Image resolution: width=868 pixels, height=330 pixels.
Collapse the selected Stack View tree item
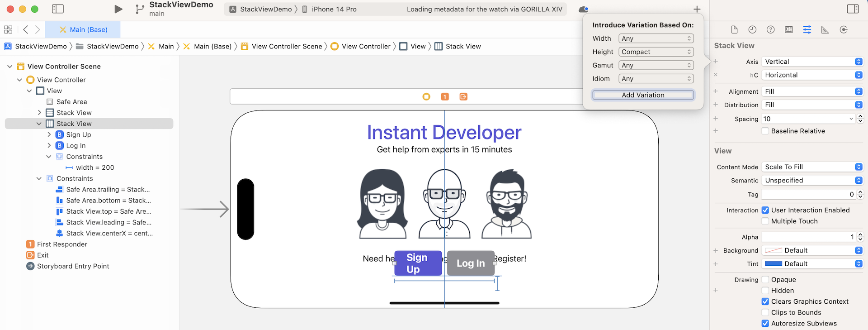(x=39, y=124)
